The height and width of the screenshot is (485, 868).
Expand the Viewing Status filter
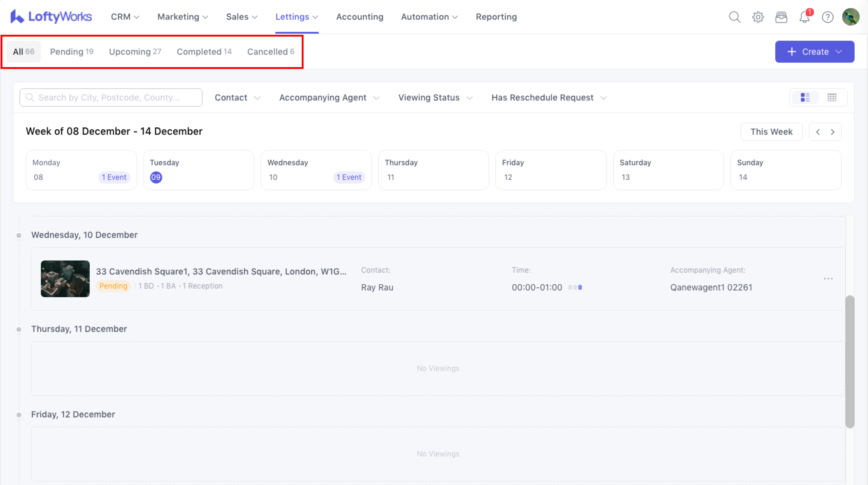pos(435,98)
